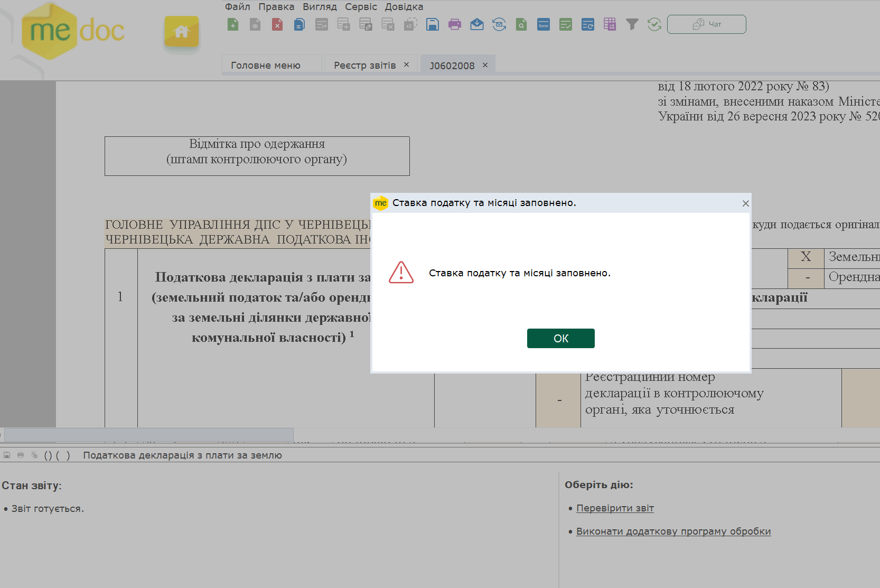880x588 pixels.
Task: Open the Довідка menu
Action: pos(404,7)
